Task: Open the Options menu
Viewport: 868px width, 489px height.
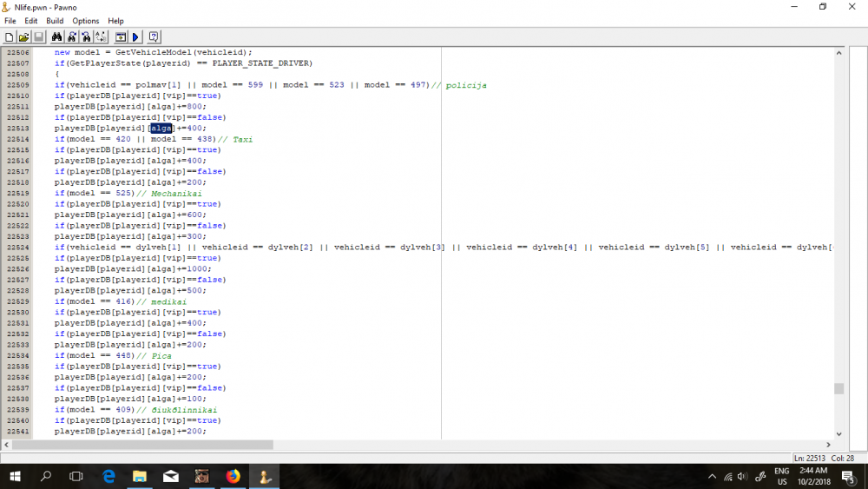Action: 86,21
